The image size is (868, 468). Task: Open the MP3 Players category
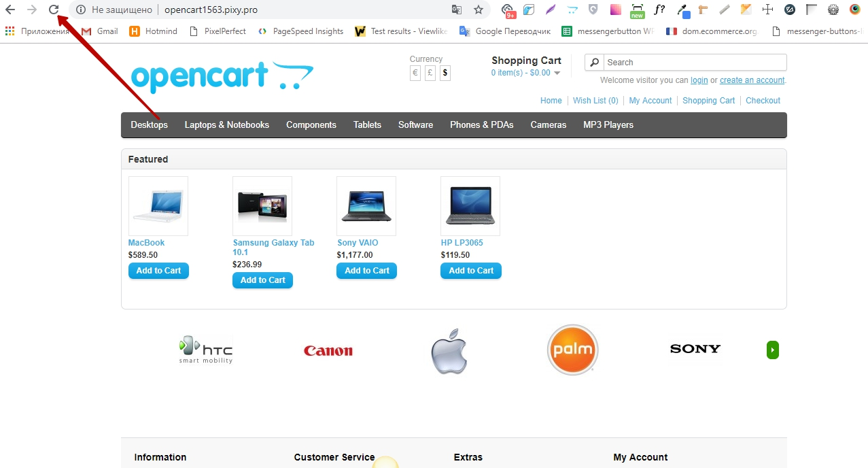coord(608,125)
